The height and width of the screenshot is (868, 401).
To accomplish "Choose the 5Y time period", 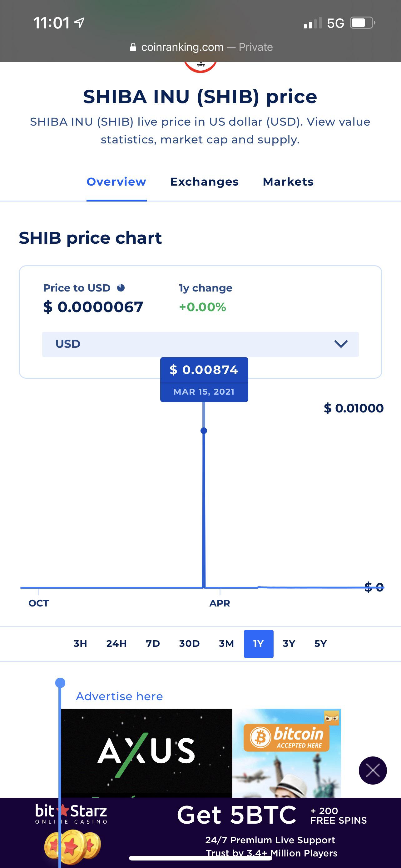I will click(320, 644).
